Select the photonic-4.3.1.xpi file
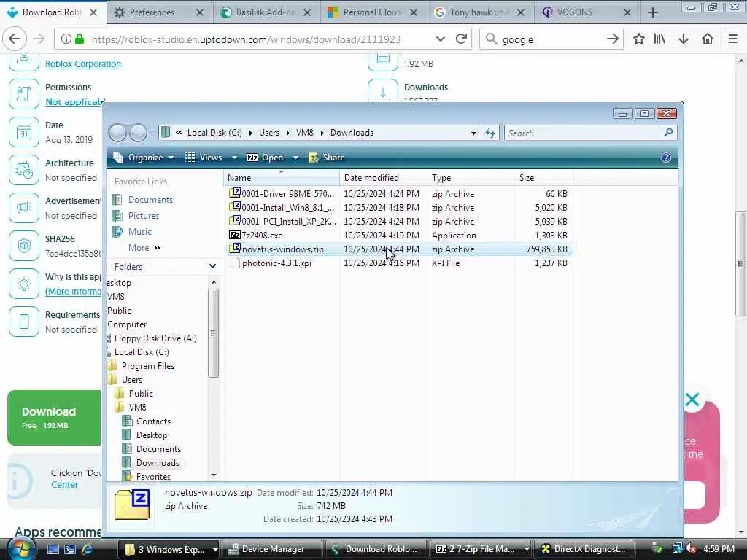 pyautogui.click(x=276, y=262)
